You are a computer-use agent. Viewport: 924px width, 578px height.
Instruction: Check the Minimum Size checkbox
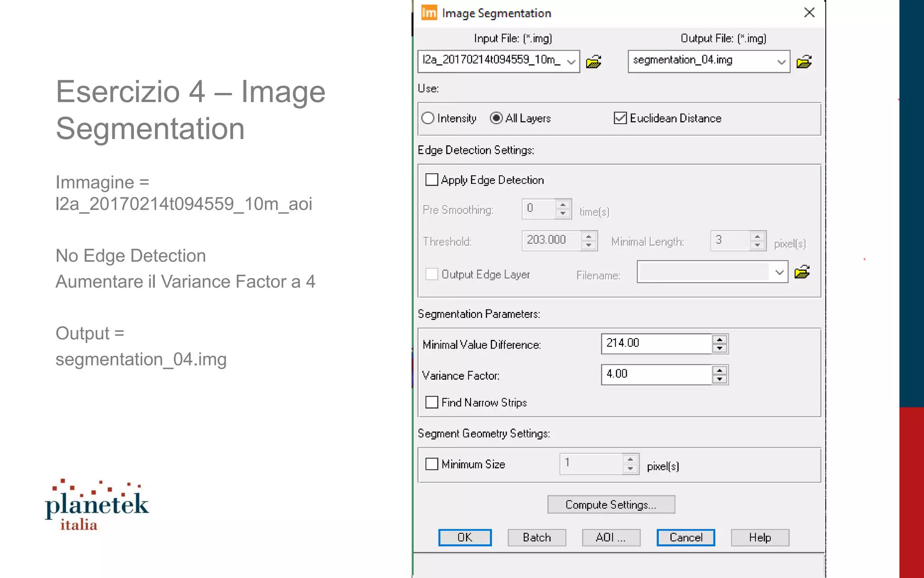click(x=432, y=464)
